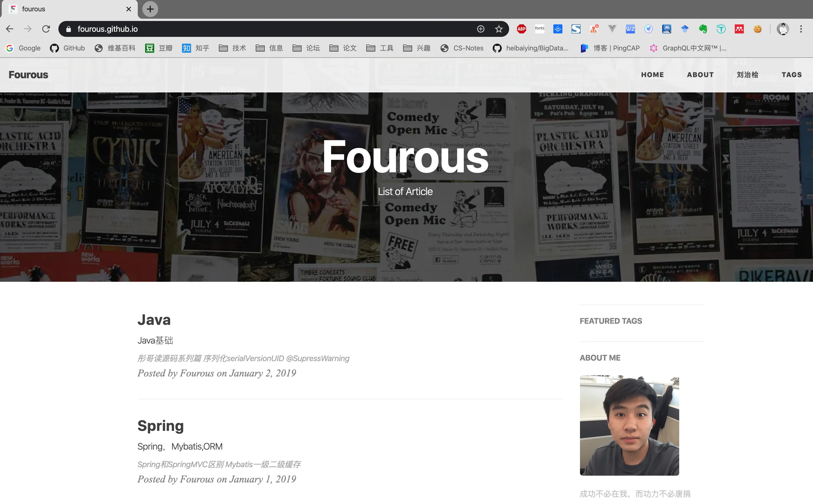Click the cookie editor extension icon

(757, 29)
